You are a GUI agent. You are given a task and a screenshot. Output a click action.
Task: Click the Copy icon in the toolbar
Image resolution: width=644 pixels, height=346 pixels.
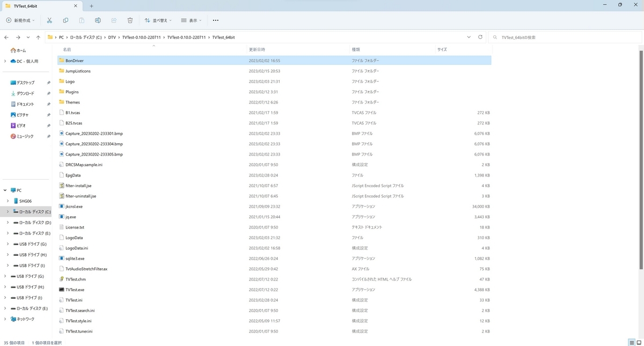point(65,20)
